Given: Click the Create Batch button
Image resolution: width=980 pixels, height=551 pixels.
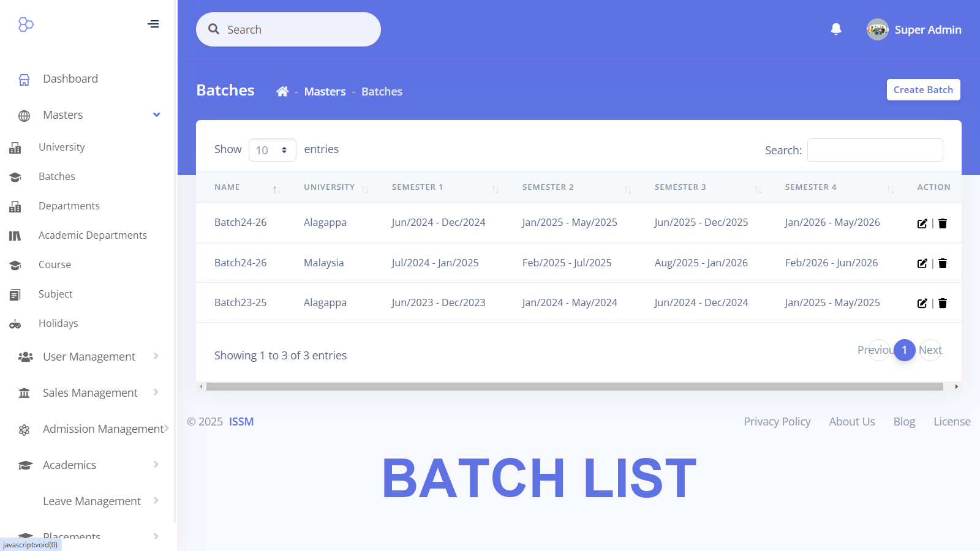Looking at the screenshot, I should [x=923, y=89].
